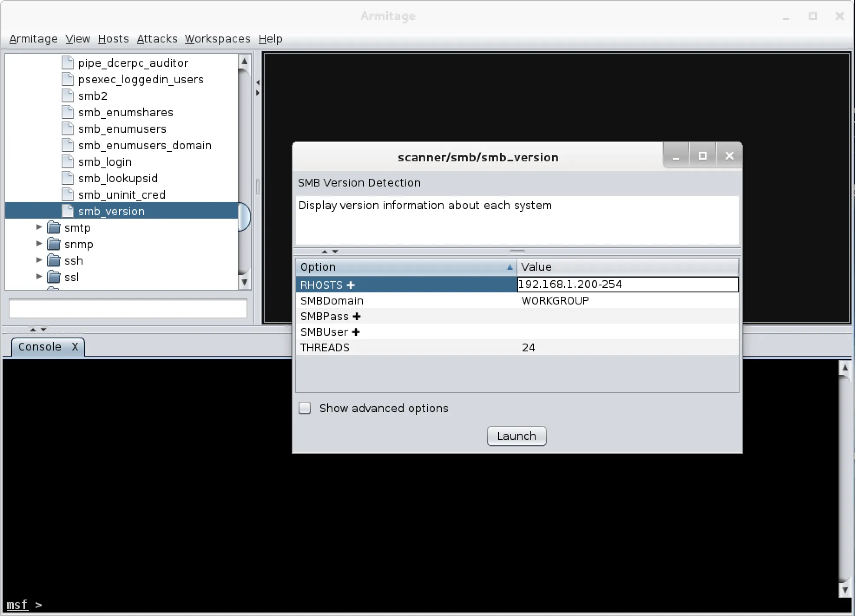Expand the snmp folder tree node
Screen dimensions: 855x616
pos(39,244)
